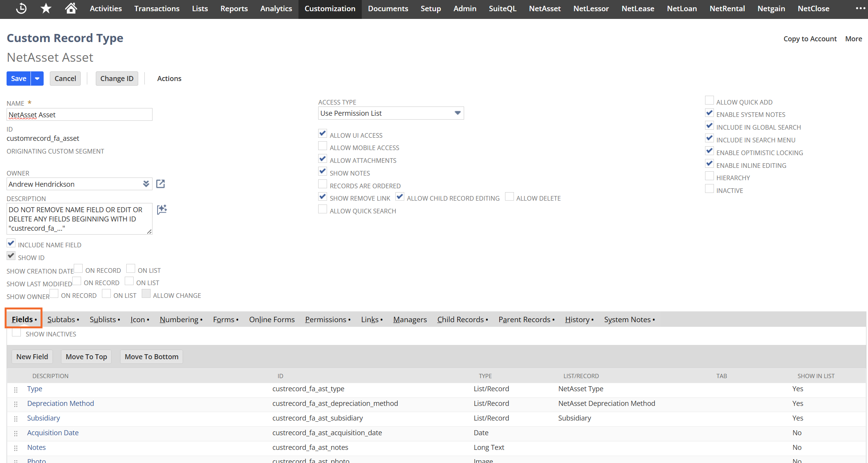Check Show Creation Date On Record
The height and width of the screenshot is (463, 868).
78,269
